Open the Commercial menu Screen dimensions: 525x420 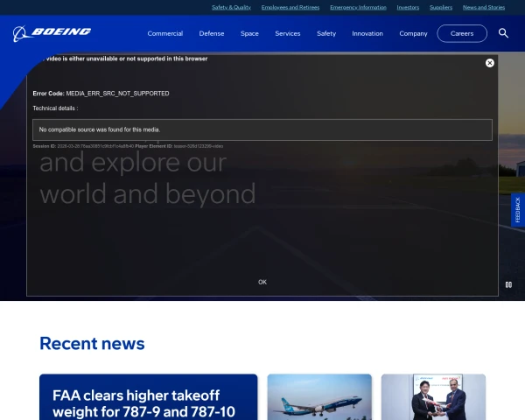[165, 33]
